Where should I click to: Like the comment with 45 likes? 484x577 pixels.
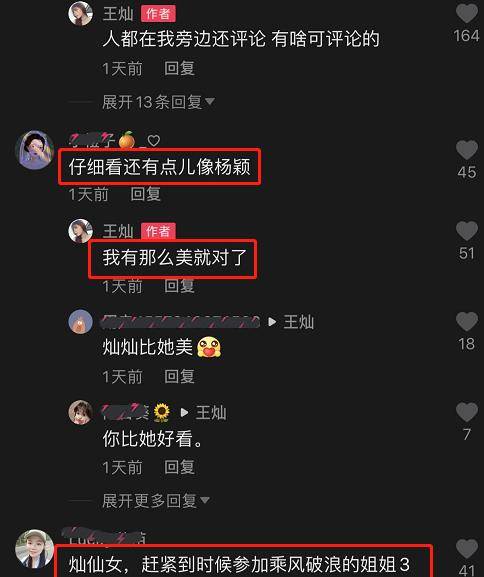(467, 150)
